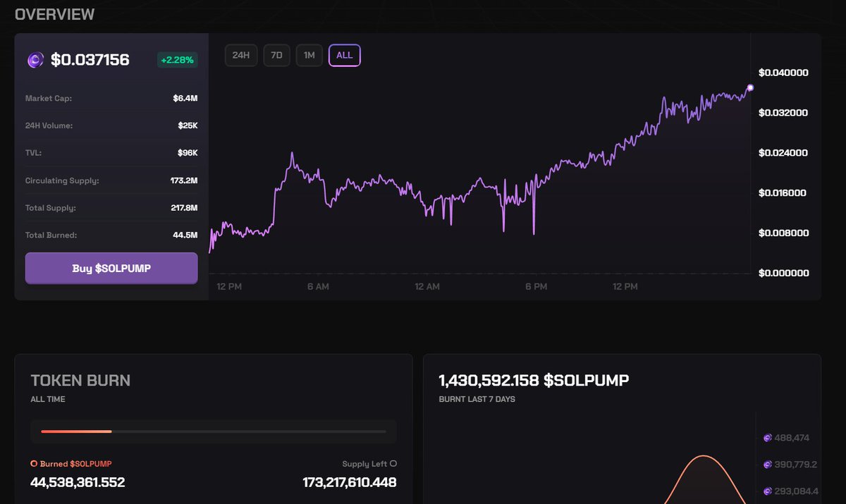
Task: Switch chart range to 7D
Action: click(277, 55)
